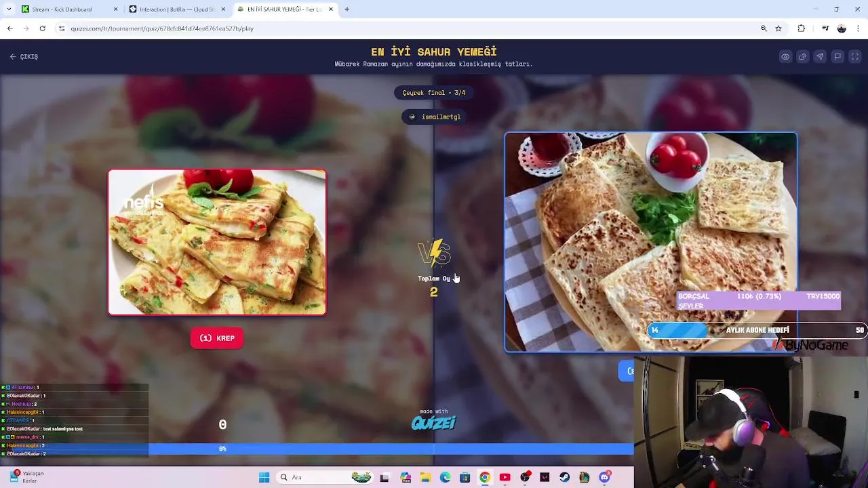The height and width of the screenshot is (488, 868).
Task: Click the BORÇSAL ŞEYLER donation goal overlay
Action: pyautogui.click(x=759, y=301)
